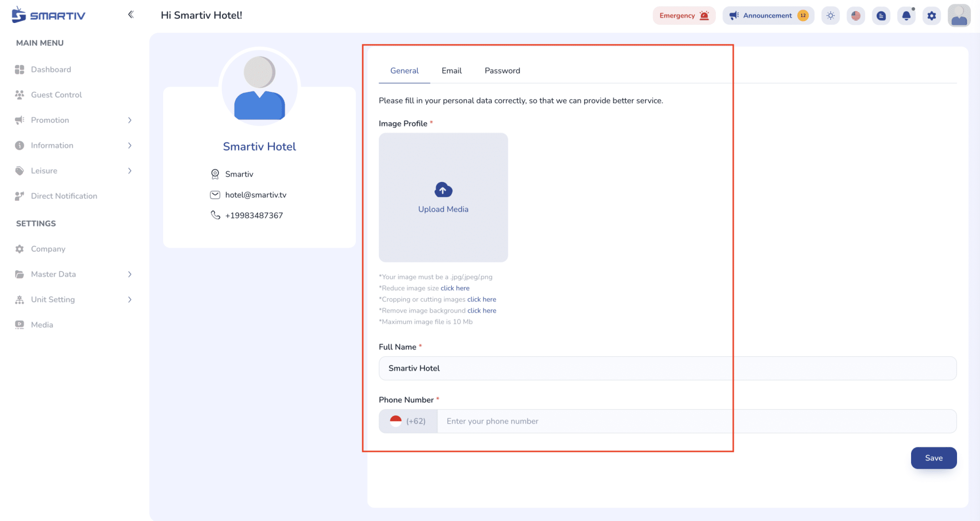Expand the Unit Setting submenu chevron
The image size is (980, 521).
[x=130, y=300]
